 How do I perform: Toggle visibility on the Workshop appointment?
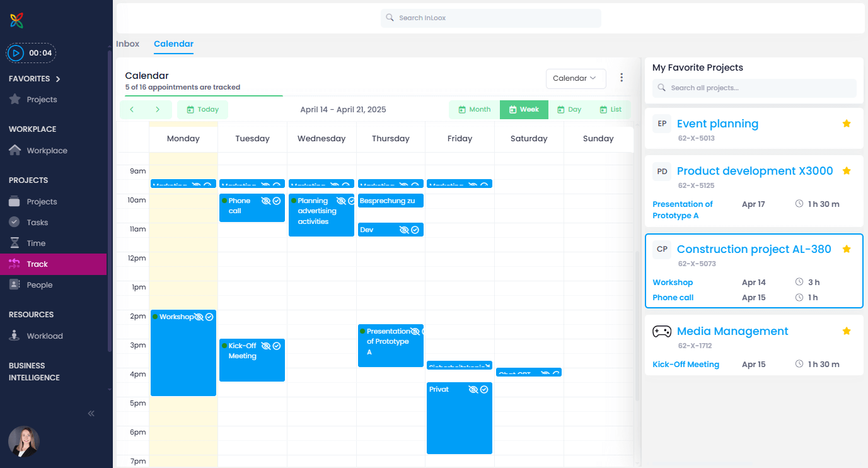tap(198, 317)
